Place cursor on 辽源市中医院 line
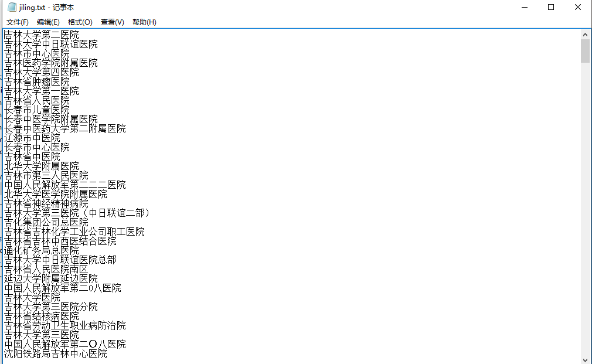 point(32,138)
